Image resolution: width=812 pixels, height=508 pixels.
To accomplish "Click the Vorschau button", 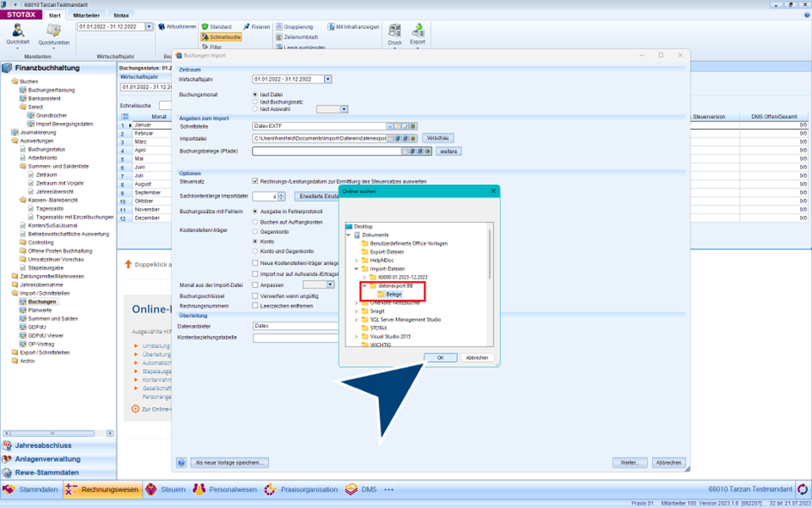I will click(x=437, y=138).
